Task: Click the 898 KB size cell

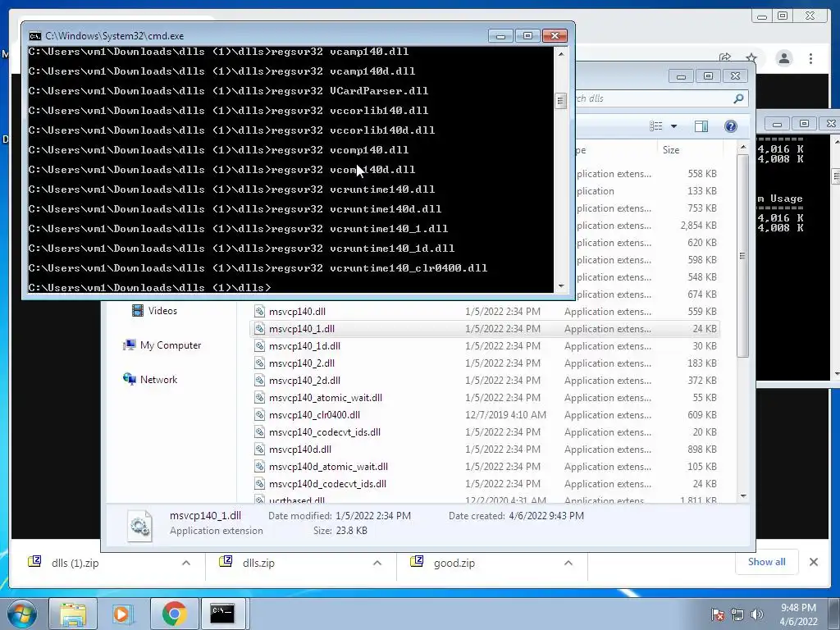Action: click(x=702, y=450)
